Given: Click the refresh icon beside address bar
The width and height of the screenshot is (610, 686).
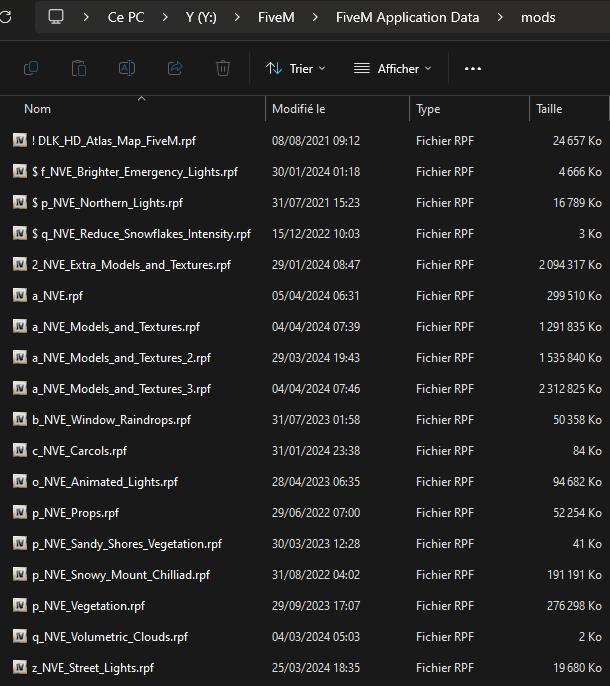Looking at the screenshot, I should [5, 18].
